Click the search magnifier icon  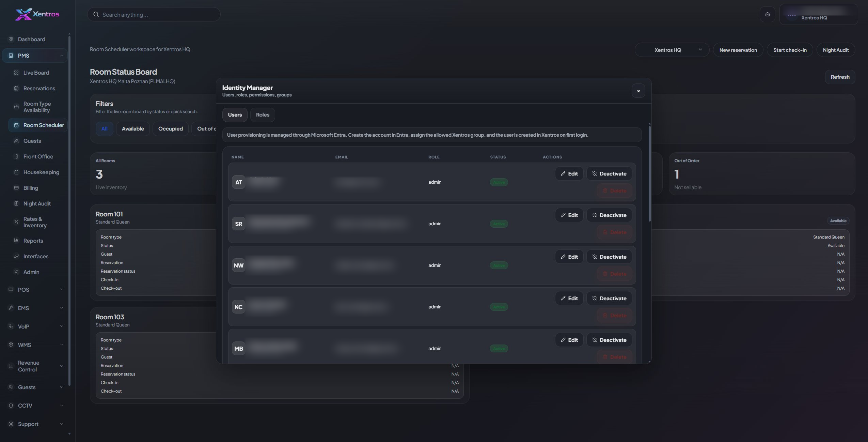click(96, 14)
